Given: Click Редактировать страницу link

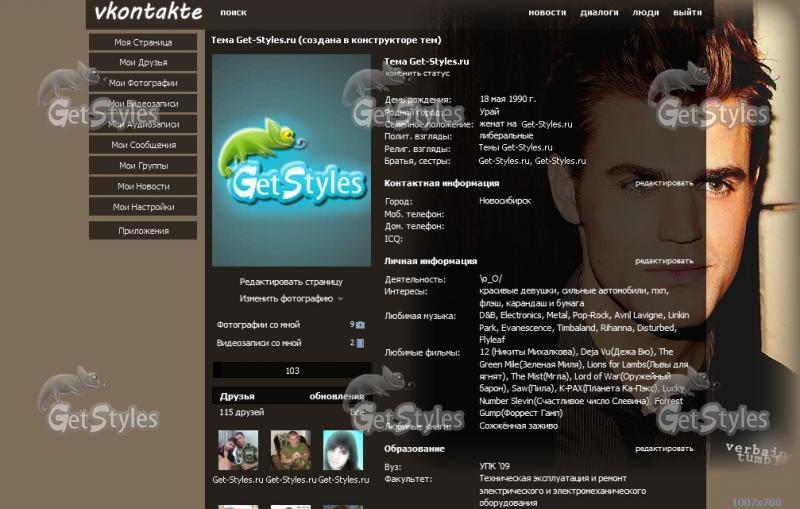Looking at the screenshot, I should pos(291,282).
